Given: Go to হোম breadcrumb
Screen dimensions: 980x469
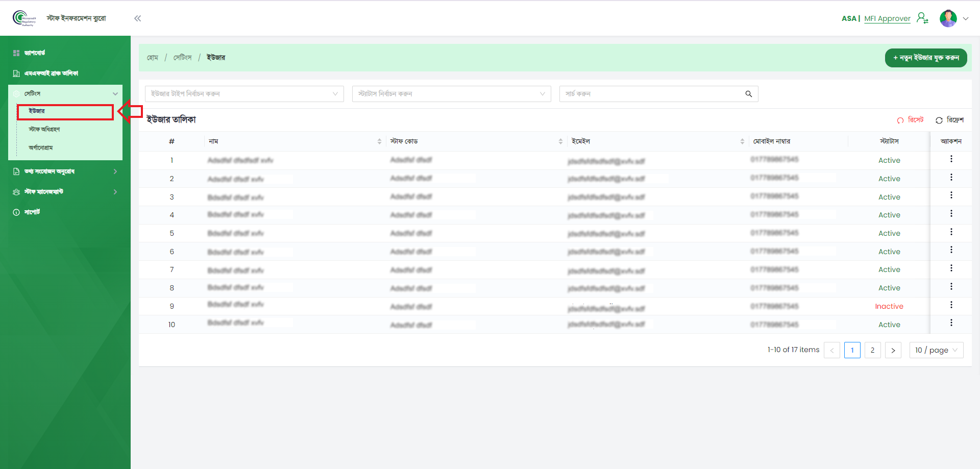Looking at the screenshot, I should click(153, 58).
